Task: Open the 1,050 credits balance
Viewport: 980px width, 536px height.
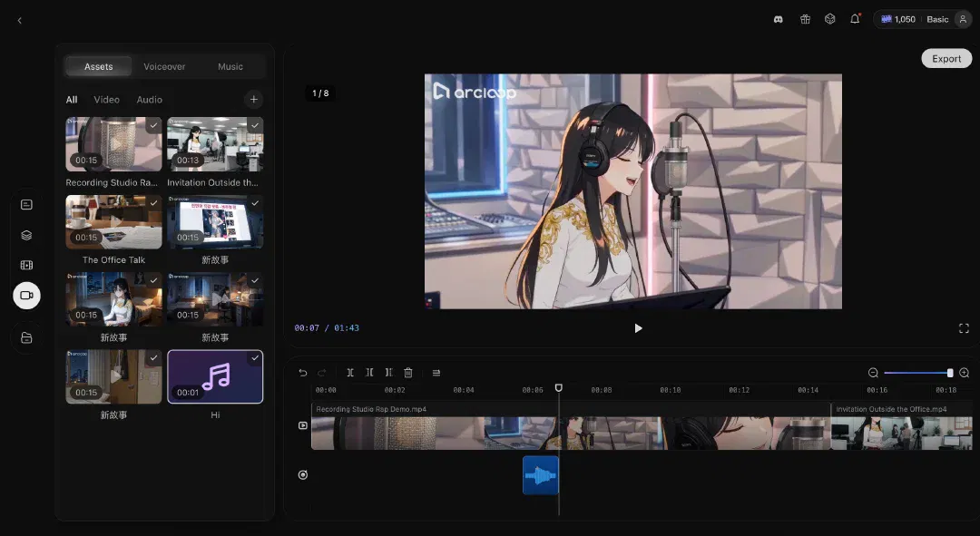Action: [898, 19]
